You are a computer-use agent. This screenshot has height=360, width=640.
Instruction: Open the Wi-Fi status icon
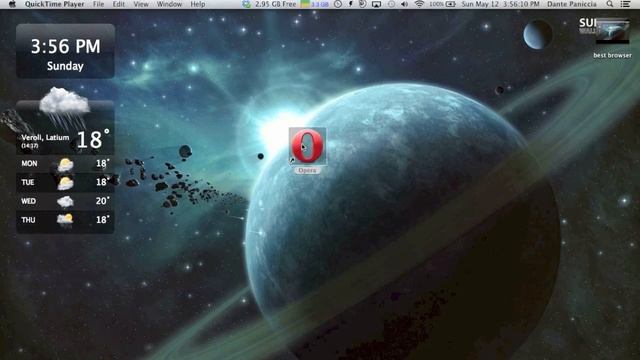point(419,4)
